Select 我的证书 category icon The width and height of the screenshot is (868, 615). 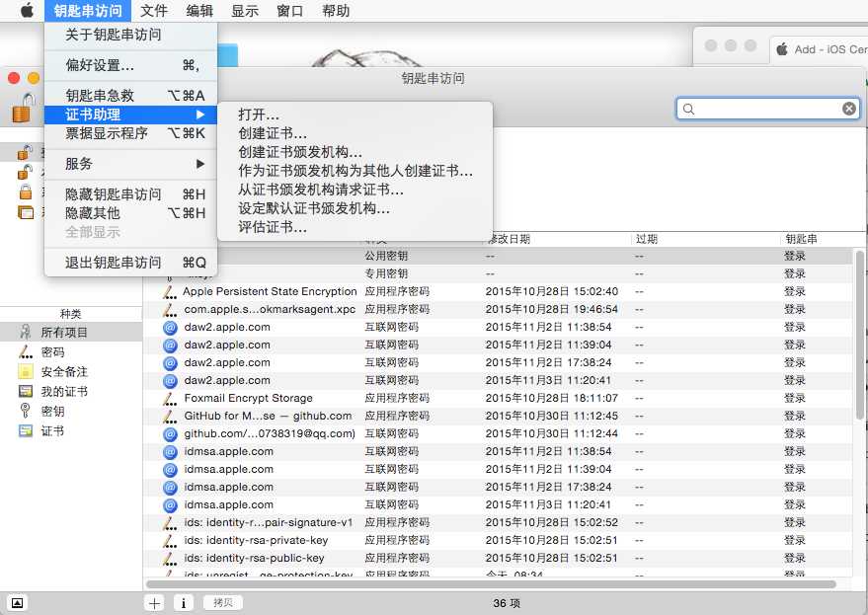[x=26, y=391]
